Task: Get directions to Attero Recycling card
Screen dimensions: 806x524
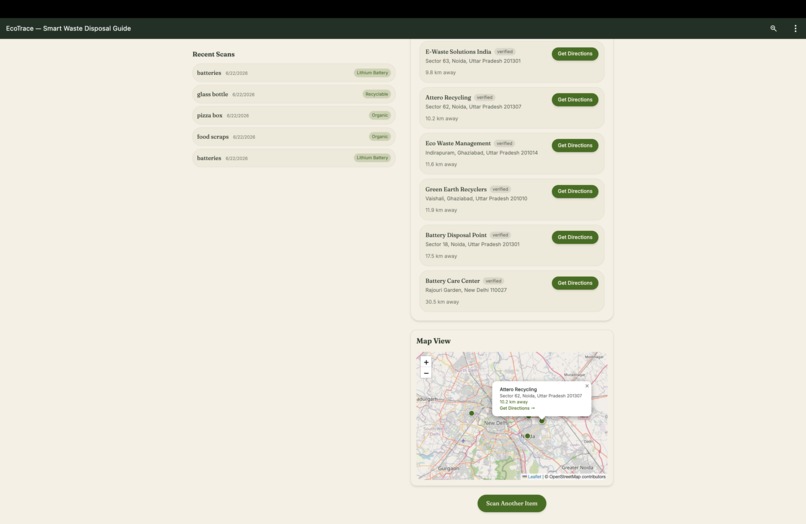Action: point(575,100)
